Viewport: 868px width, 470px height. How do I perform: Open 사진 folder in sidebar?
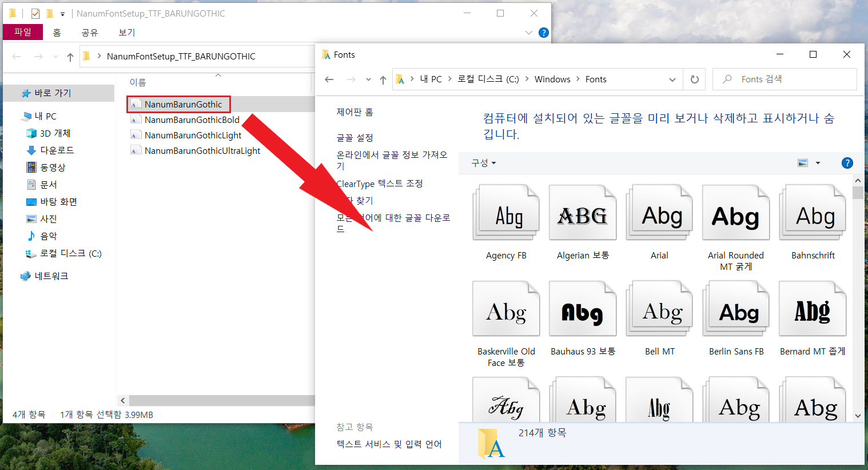[x=42, y=219]
